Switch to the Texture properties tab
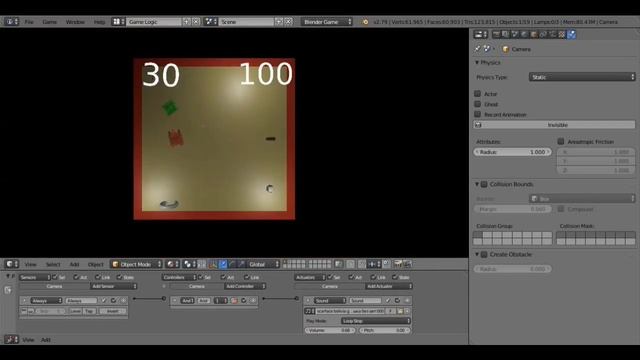This screenshot has width=640, height=360. tap(562, 35)
